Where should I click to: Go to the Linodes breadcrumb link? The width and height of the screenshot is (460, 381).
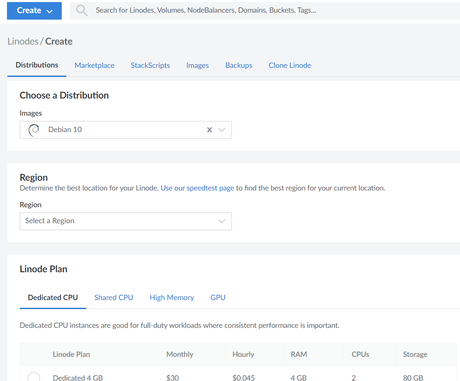tap(23, 41)
